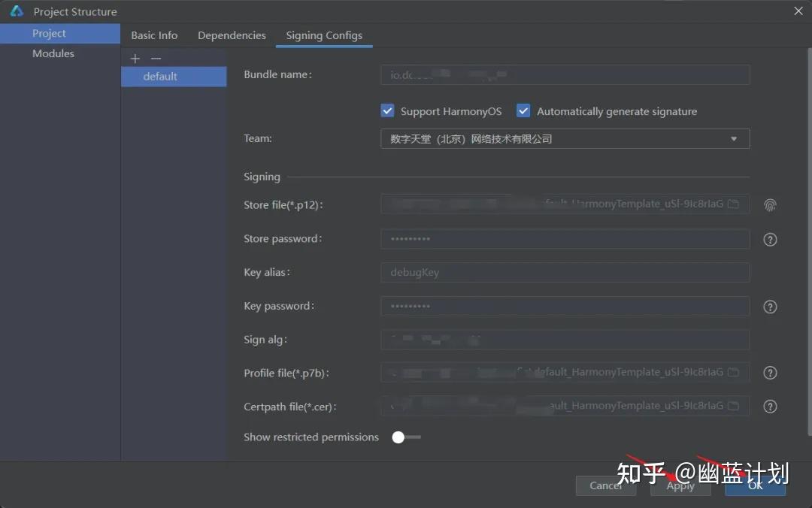Screen dimensions: 812x508
Task: Select the default signing config entry
Action: pos(174,77)
